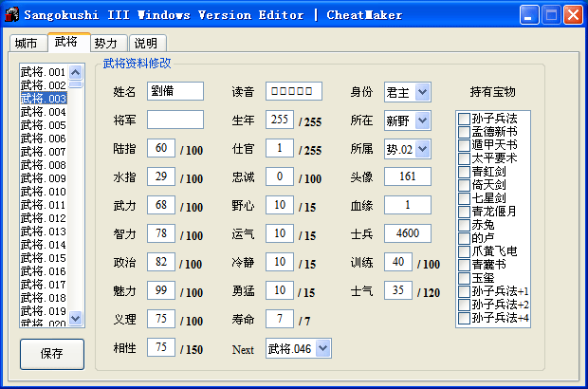Open the 势力 tab

click(x=106, y=44)
